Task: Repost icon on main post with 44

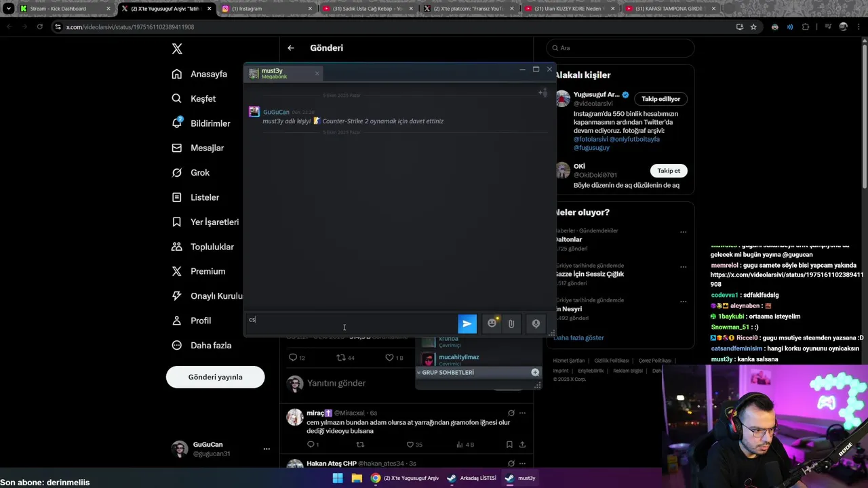Action: coord(341,357)
